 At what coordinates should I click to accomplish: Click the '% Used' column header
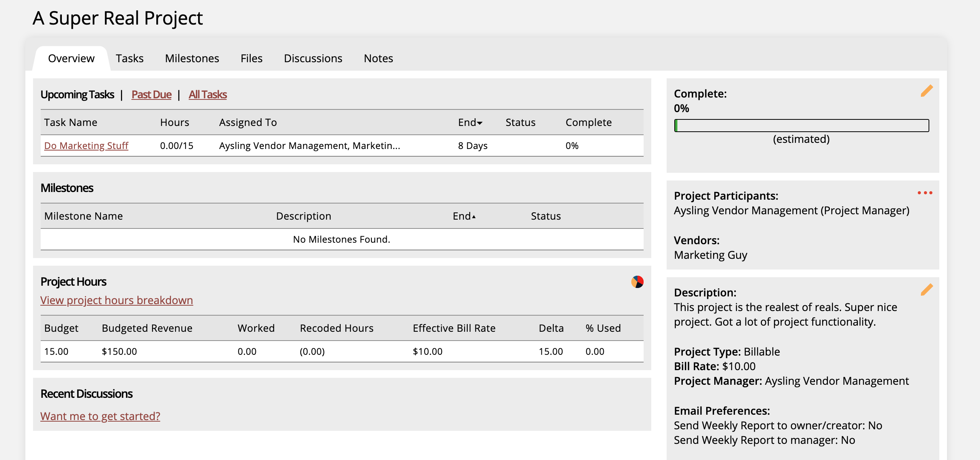pos(603,328)
